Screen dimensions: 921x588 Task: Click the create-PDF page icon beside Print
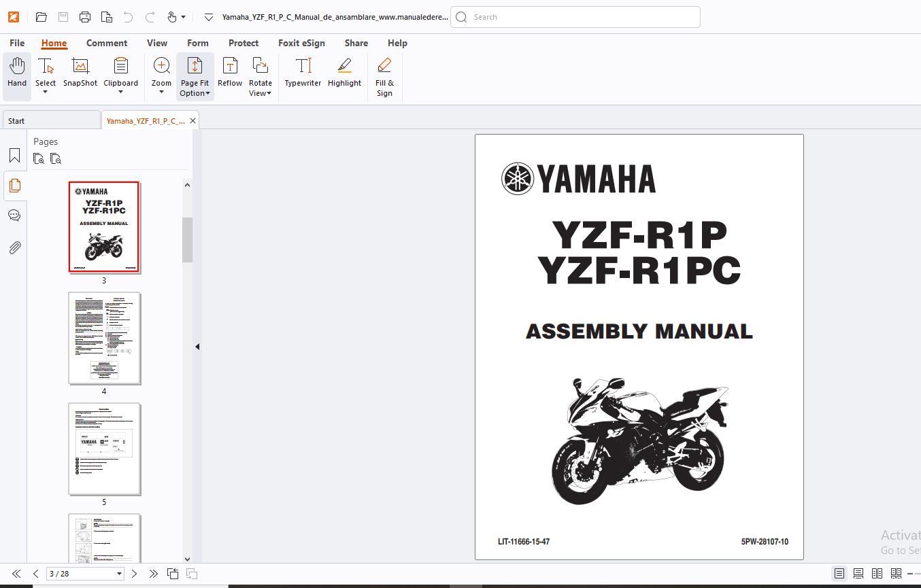click(107, 17)
